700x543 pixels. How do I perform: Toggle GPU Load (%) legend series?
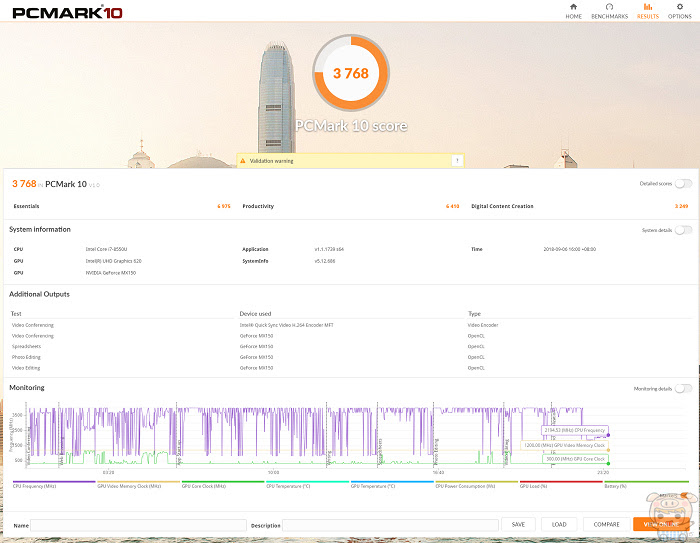click(x=561, y=485)
